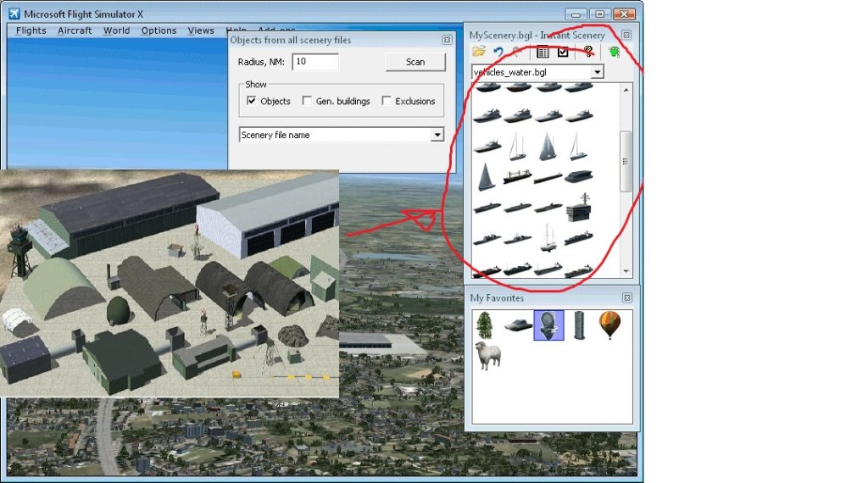Open the Aircraft menu
The image size is (868, 483).
click(75, 31)
